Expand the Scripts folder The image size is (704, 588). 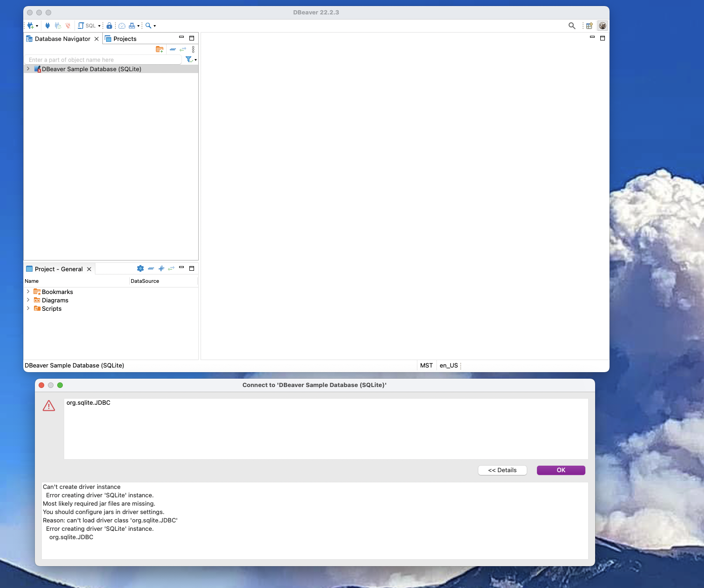point(28,308)
